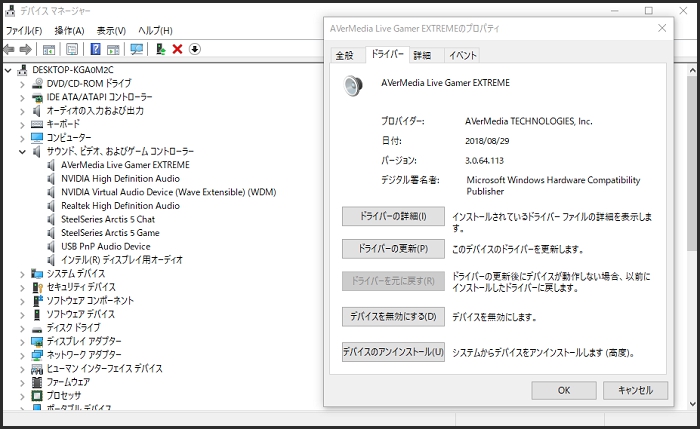Click the プロセッサ category icon

[x=37, y=396]
